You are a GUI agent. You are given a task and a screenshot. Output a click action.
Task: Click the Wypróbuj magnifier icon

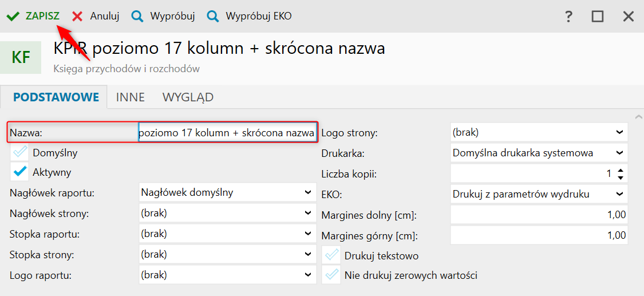(x=137, y=17)
